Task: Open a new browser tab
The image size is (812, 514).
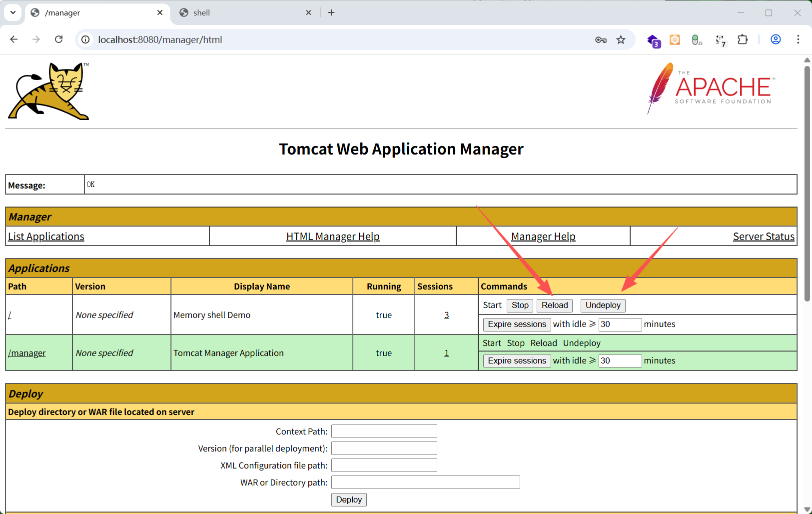Action: click(331, 12)
